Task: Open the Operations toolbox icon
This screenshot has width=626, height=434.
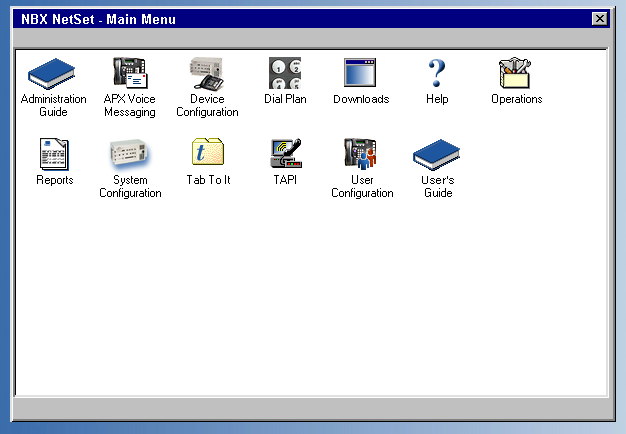Action: tap(516, 73)
